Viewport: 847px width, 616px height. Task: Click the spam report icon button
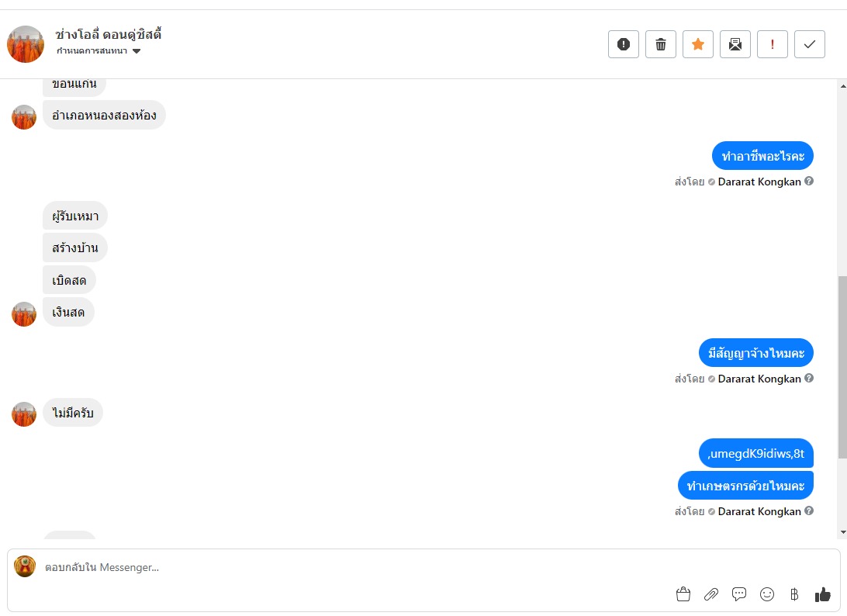click(x=624, y=44)
